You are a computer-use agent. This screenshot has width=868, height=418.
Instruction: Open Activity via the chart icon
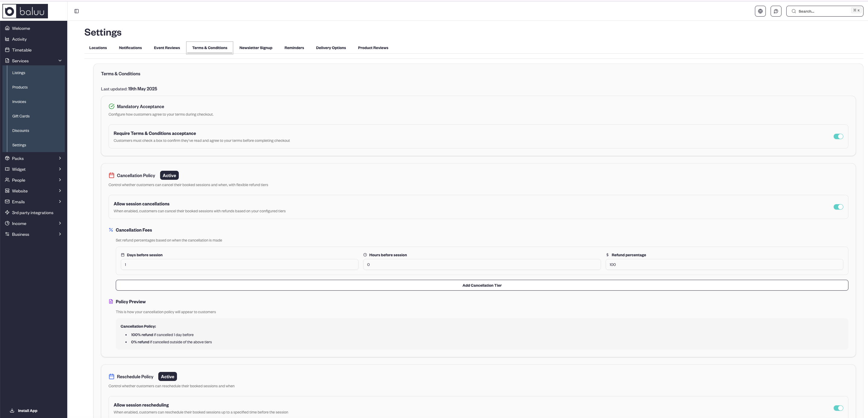click(x=7, y=39)
